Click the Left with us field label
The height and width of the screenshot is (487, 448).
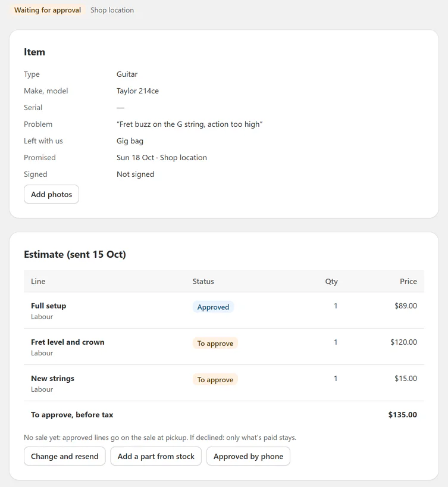pos(43,141)
